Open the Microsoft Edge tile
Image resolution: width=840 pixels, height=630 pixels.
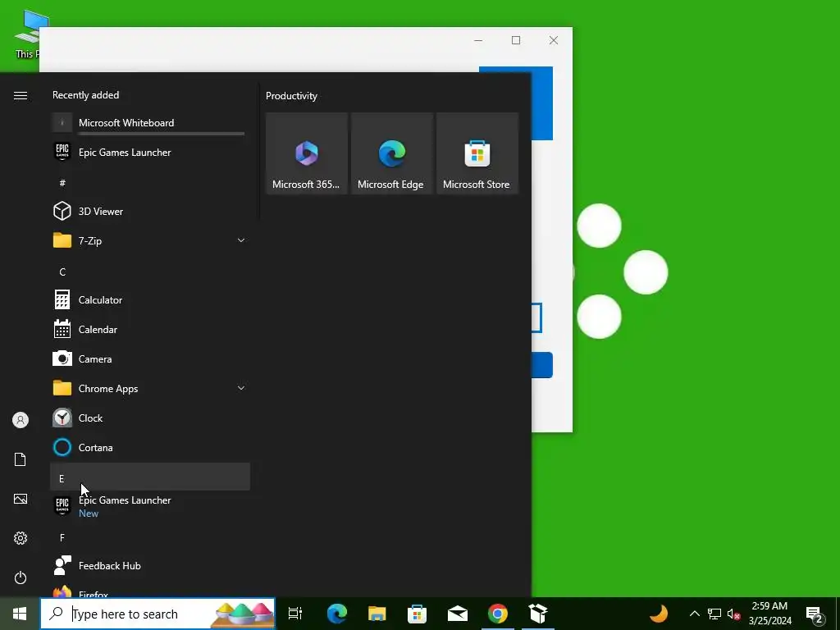click(391, 153)
